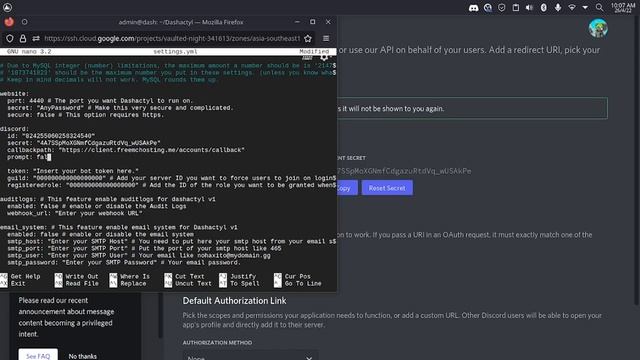Open the Discord tray icon

tap(473, 7)
